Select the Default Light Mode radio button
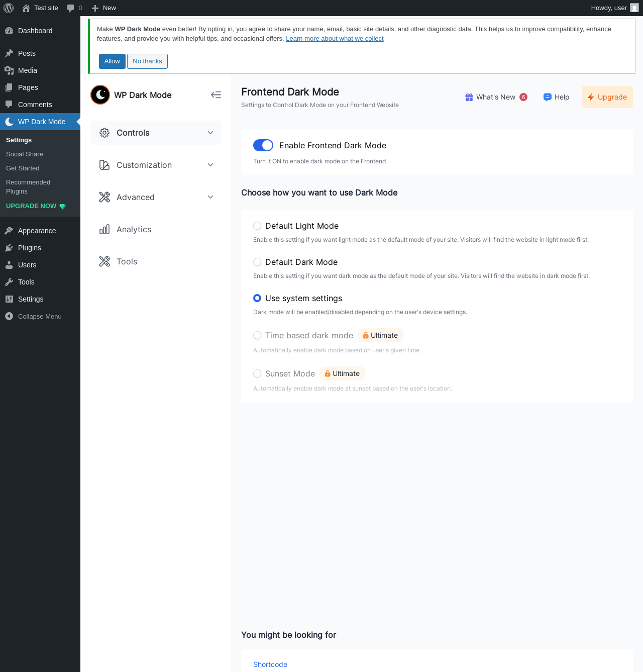 point(257,226)
